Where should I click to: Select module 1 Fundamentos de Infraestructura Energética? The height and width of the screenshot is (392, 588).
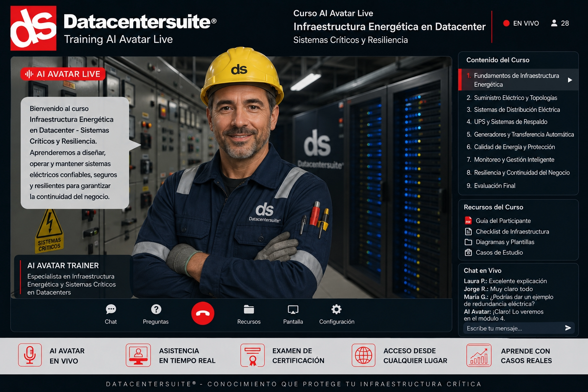coord(518,80)
